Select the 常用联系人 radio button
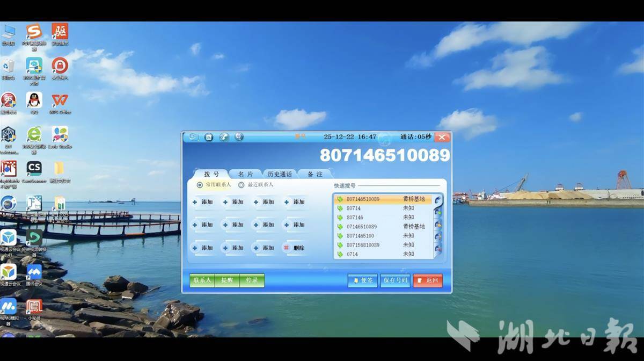 click(200, 185)
